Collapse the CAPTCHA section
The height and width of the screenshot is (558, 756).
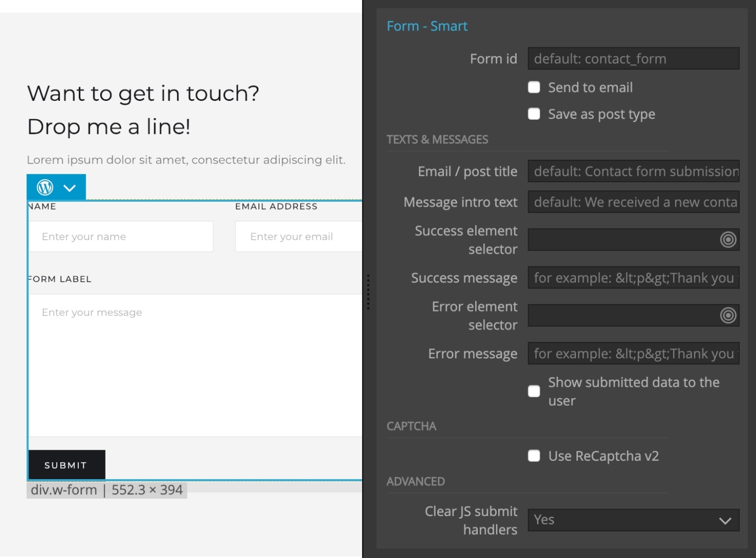coord(412,426)
